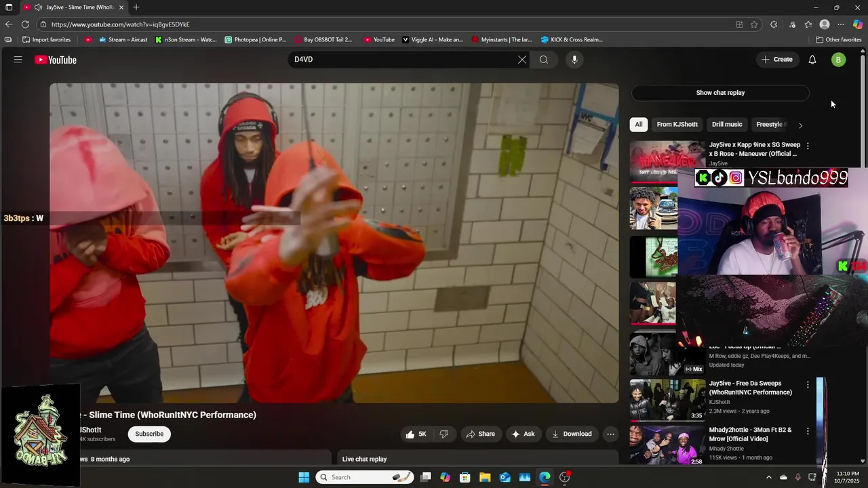Switch to the Jay5ive Slime Time tab
The image size is (868, 488).
(73, 7)
